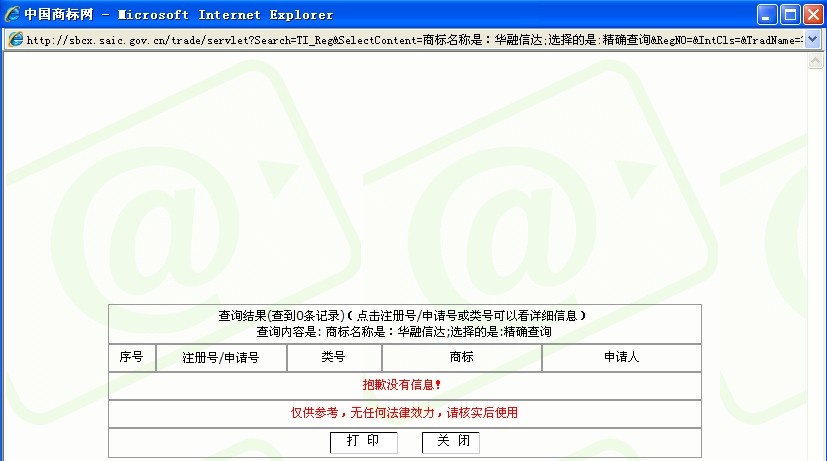Screen dimensions: 827x461
Task: Click the red 抱歉没有信息 message
Action: (x=402, y=385)
